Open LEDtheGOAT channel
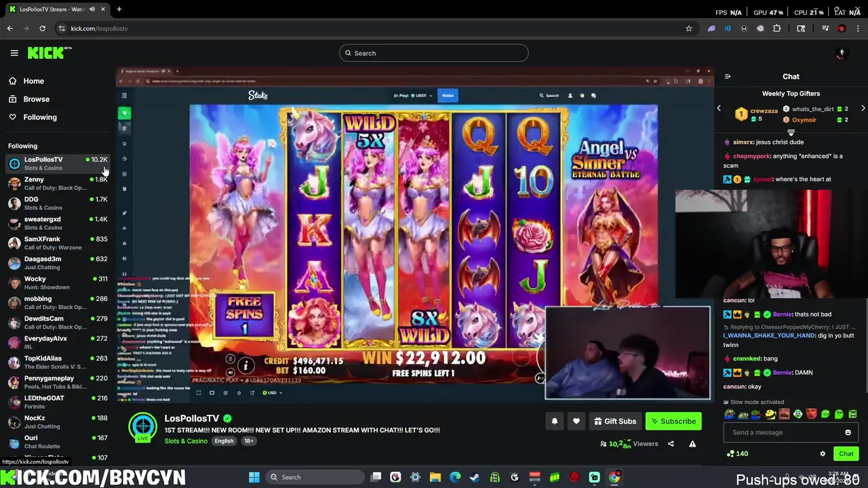Viewport: 868px width, 488px height. click(x=57, y=402)
